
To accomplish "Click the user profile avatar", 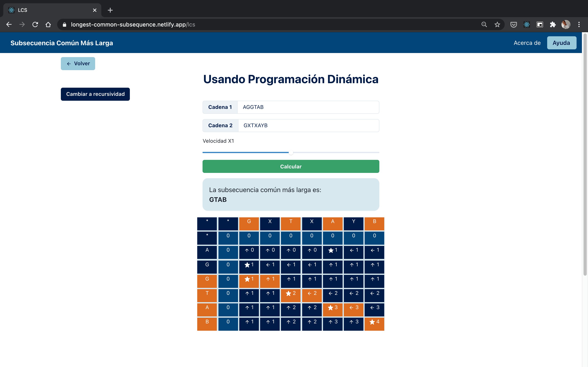I will click(566, 24).
